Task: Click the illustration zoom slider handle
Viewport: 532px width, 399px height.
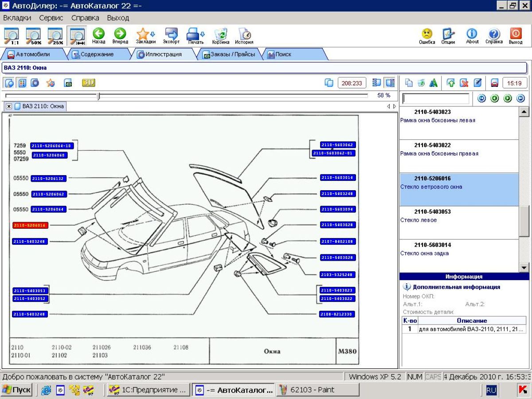Action: [x=99, y=96]
